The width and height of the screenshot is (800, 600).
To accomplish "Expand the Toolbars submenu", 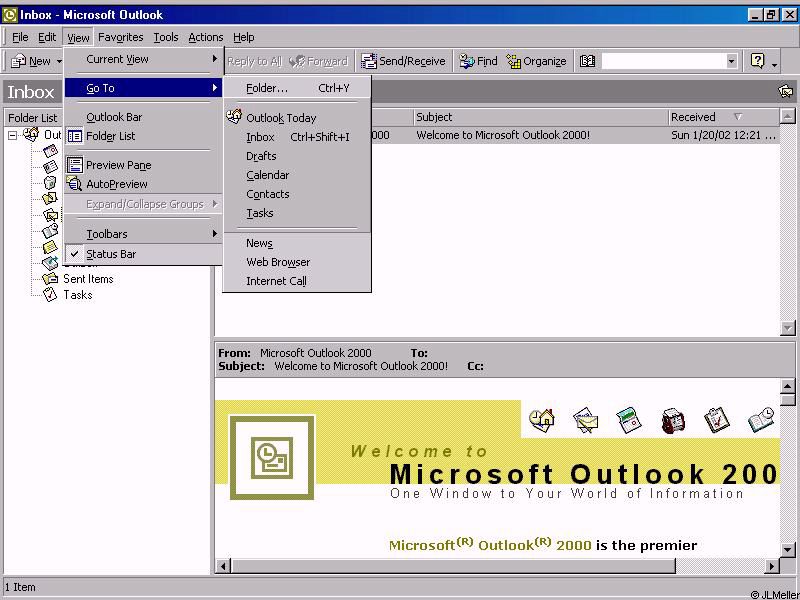I will (143, 234).
